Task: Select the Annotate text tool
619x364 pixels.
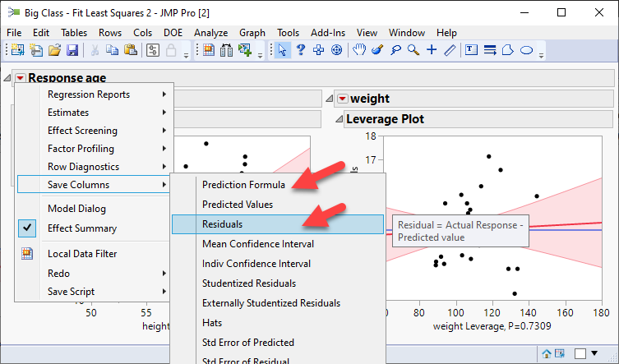Action: click(x=471, y=50)
